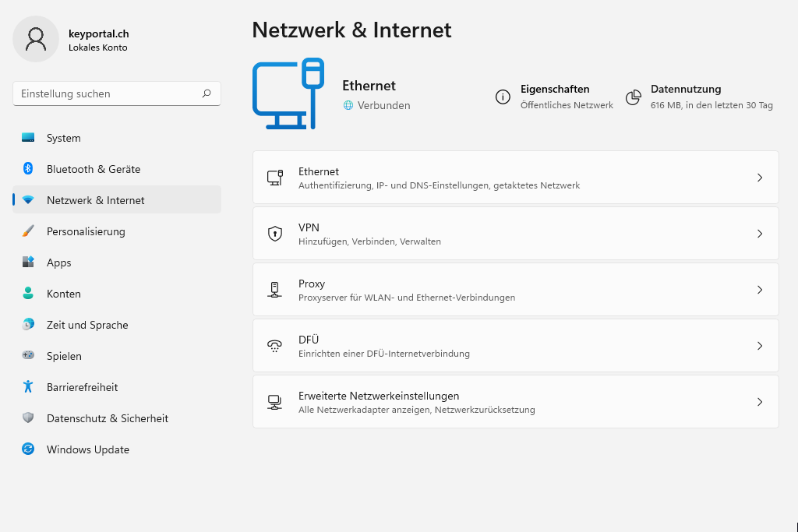Expand the Ethernet settings row chevron
The height and width of the screenshot is (532, 798).
point(760,178)
